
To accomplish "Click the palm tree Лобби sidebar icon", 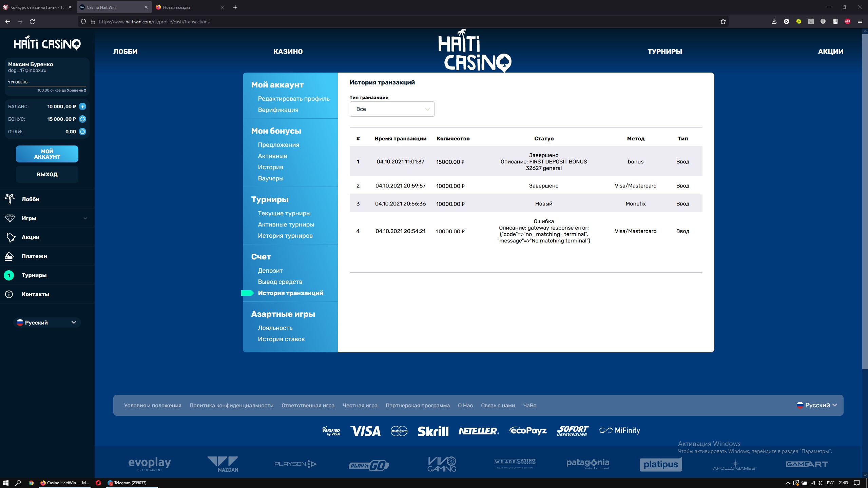I will click(x=9, y=199).
